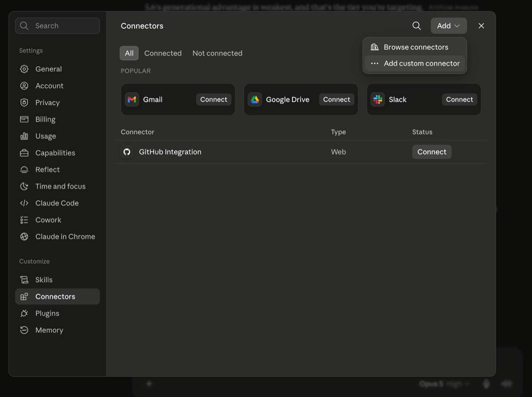Click the magnifier icon beside Add button
The width and height of the screenshot is (532, 397).
click(417, 26)
